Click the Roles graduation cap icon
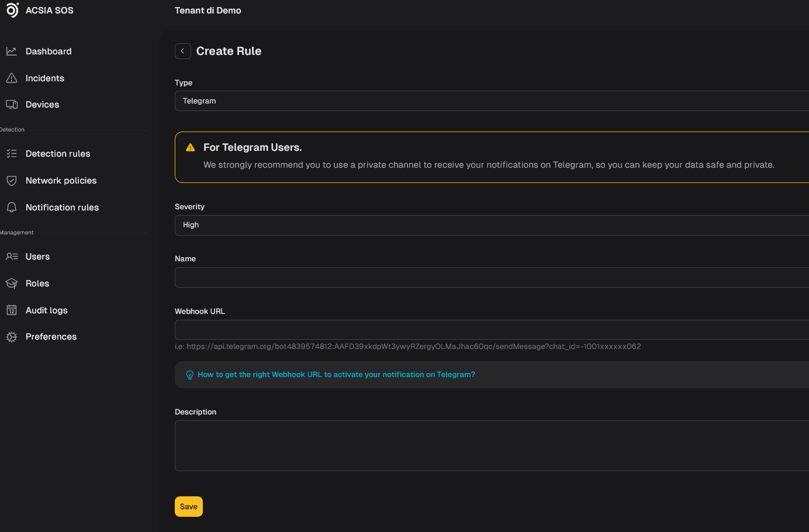Screen dimensions: 809x532 click(12, 284)
